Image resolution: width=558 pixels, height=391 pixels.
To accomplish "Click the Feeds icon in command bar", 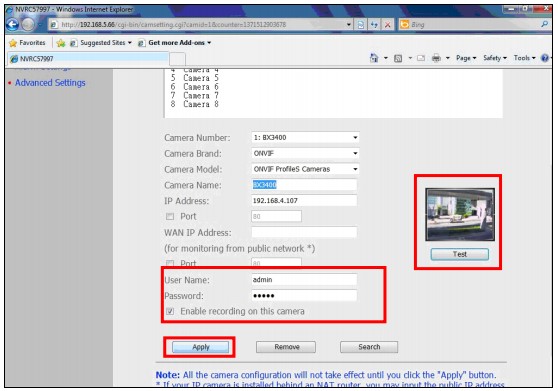I will pos(398,58).
